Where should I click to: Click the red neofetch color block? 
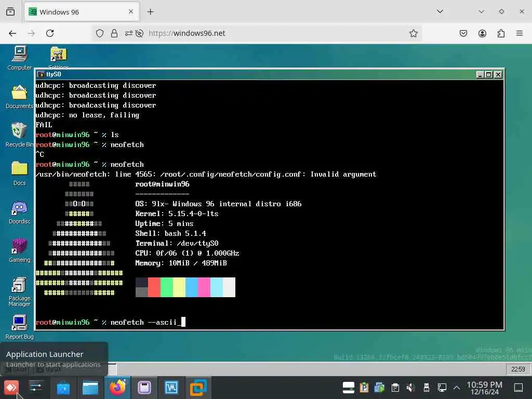154,287
